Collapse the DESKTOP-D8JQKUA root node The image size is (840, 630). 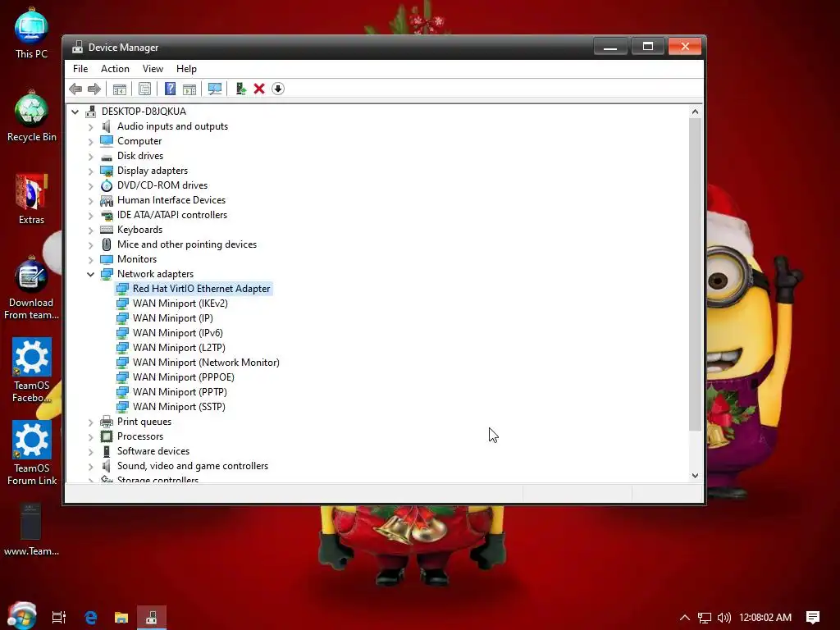pos(75,112)
